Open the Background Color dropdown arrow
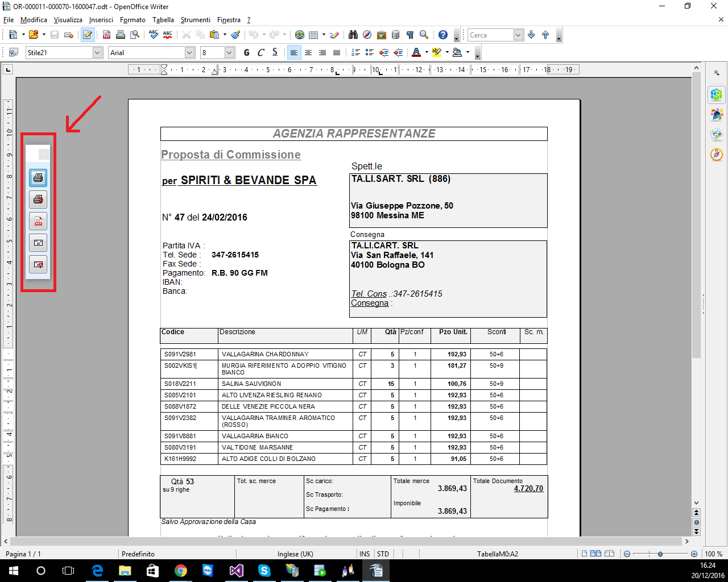 [468, 52]
